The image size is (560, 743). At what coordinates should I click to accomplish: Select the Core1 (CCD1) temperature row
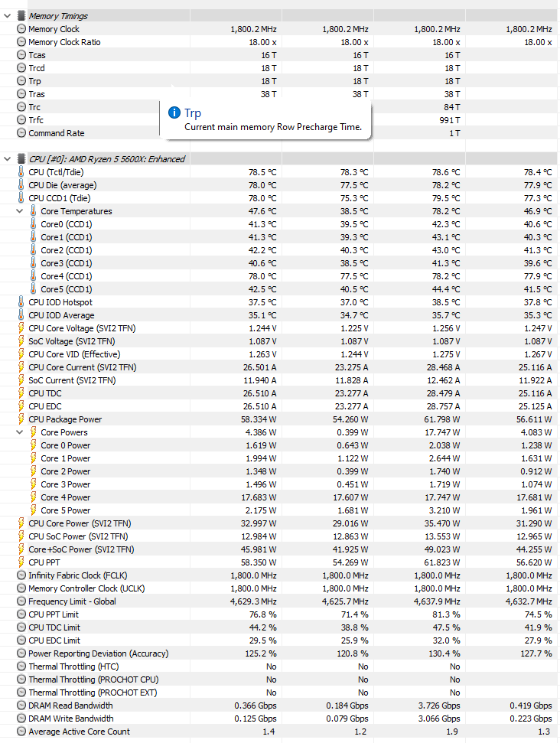280,237
